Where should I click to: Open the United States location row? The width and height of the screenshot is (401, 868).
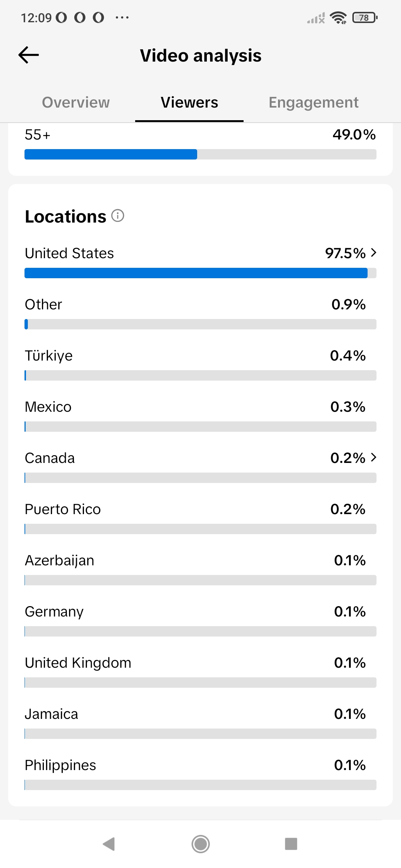pos(200,262)
